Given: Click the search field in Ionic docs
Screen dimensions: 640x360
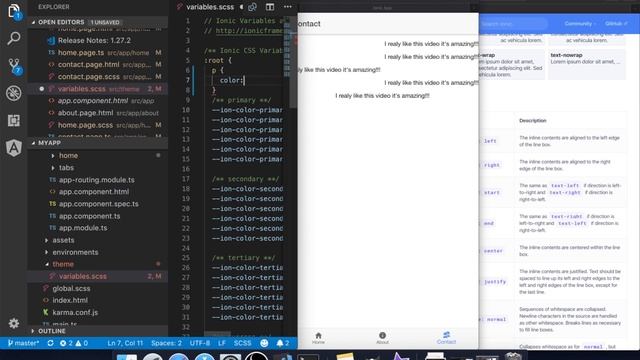Looking at the screenshot, I should (513, 24).
